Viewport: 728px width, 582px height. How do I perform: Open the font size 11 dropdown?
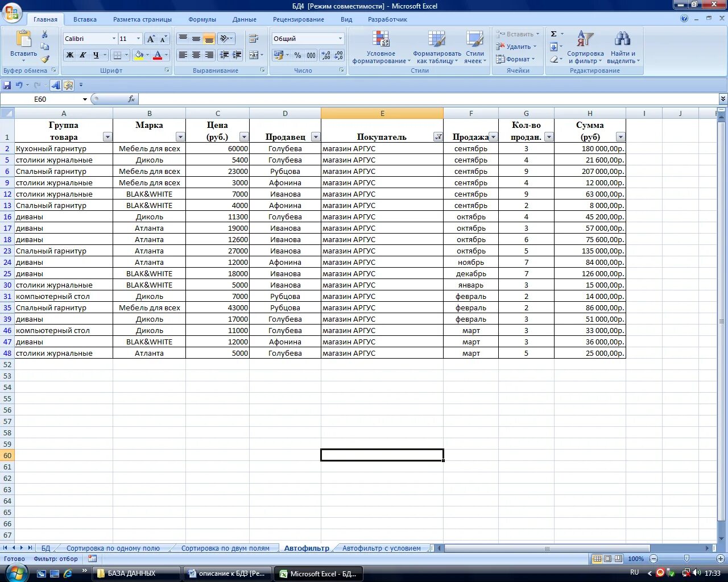(x=138, y=39)
